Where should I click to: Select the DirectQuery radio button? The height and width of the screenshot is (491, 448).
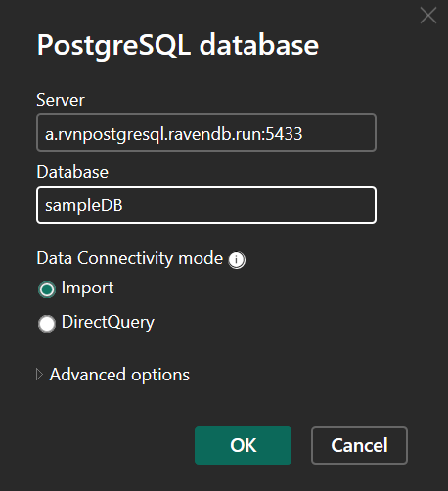47,324
